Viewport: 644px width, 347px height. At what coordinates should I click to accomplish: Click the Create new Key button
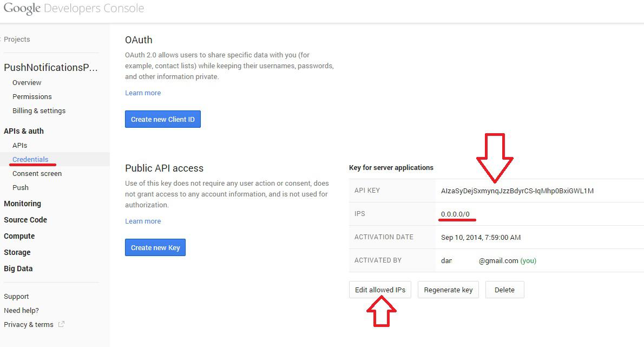[155, 247]
